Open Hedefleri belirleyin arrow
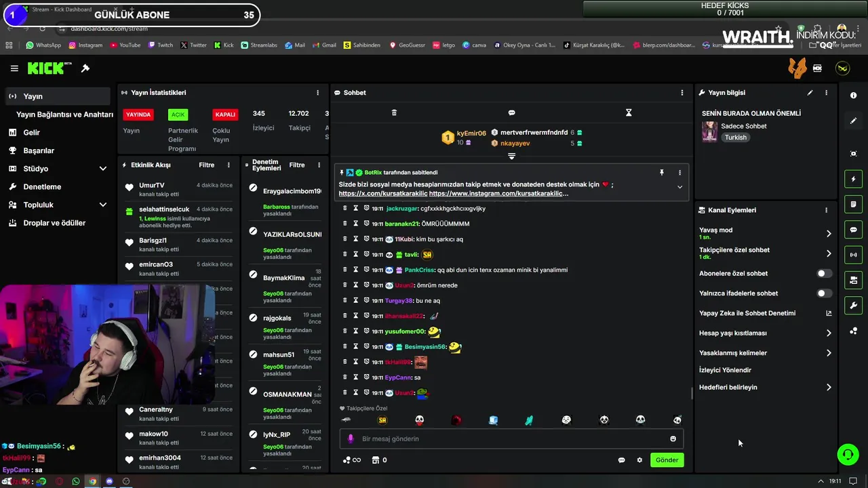 tap(829, 388)
